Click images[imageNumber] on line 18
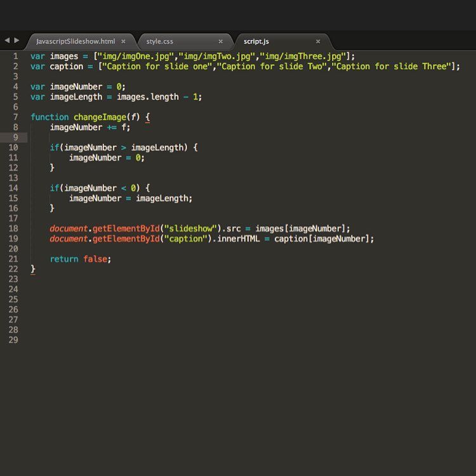This screenshot has width=476, height=476. 301,228
